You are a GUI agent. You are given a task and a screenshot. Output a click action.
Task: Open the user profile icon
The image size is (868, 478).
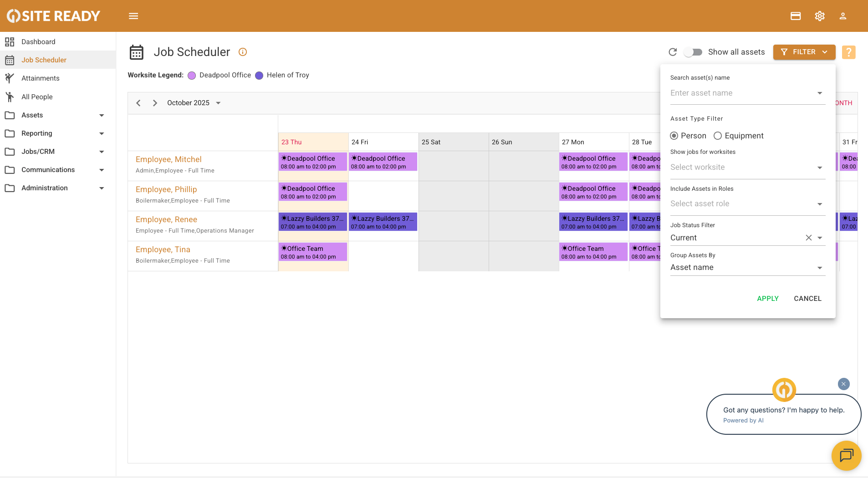click(x=843, y=16)
